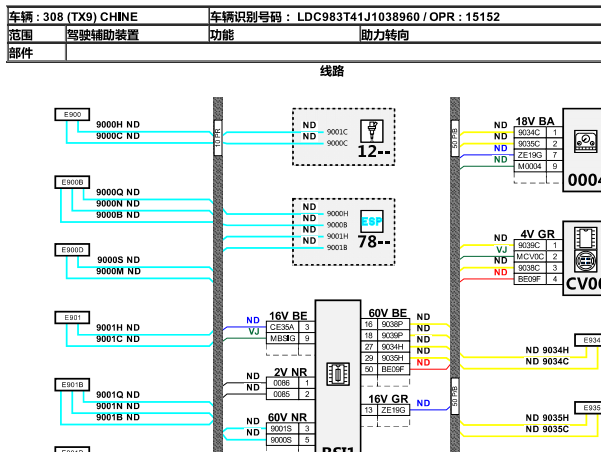Click the chip icon in the BSI1 block
601x452 pixels.
[338, 374]
